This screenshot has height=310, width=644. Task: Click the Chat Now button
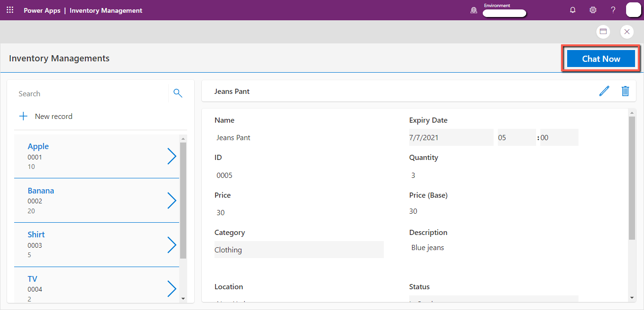601,59
